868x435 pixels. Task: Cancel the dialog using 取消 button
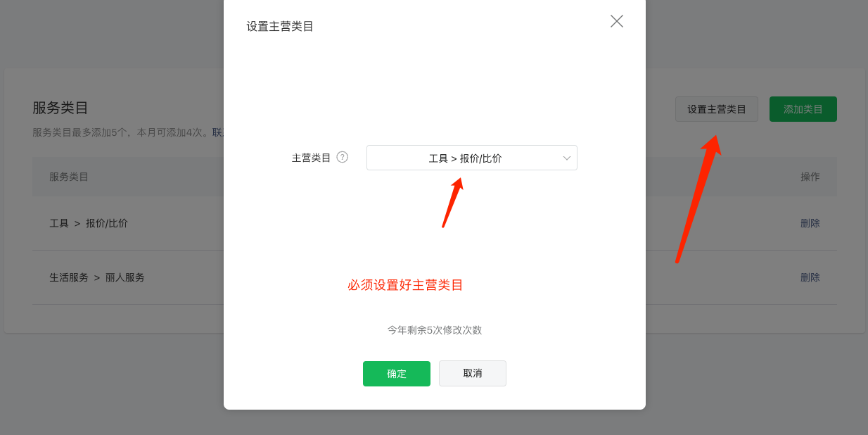(x=473, y=374)
